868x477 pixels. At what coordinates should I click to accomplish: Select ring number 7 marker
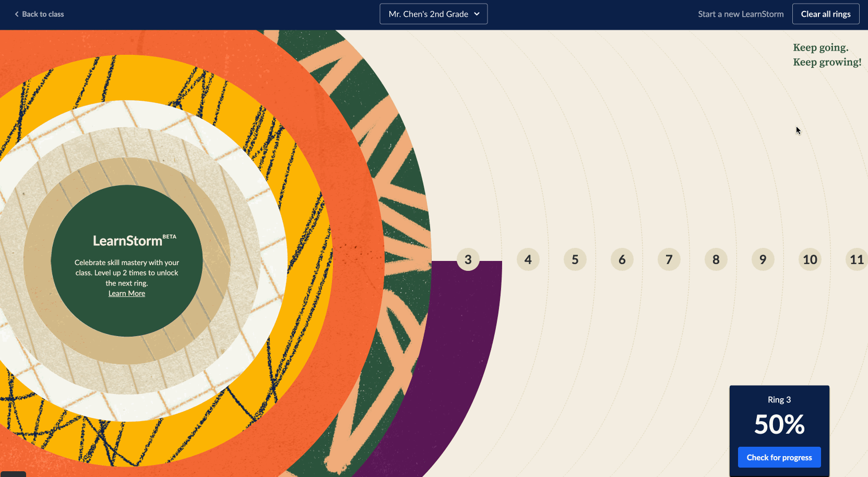point(669,259)
